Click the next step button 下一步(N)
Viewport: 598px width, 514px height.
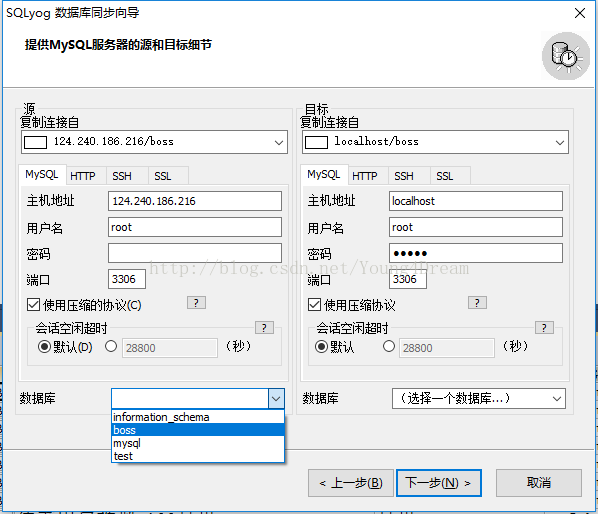coord(439,483)
